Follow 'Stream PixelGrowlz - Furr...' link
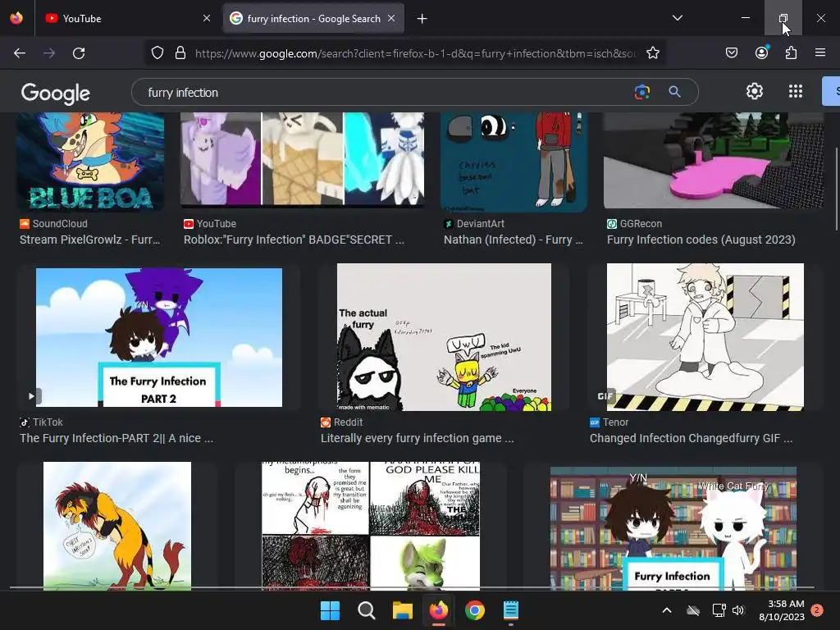The height and width of the screenshot is (630, 840). tap(90, 240)
